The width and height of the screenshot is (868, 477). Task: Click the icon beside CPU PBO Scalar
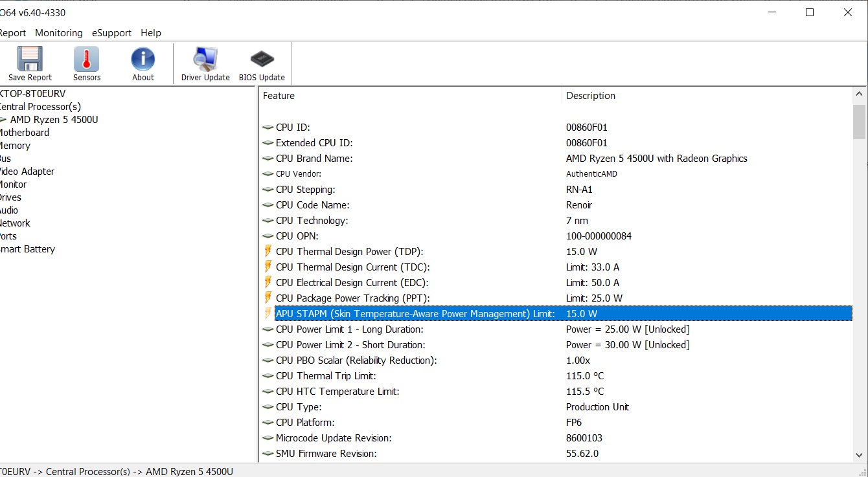[x=268, y=361]
